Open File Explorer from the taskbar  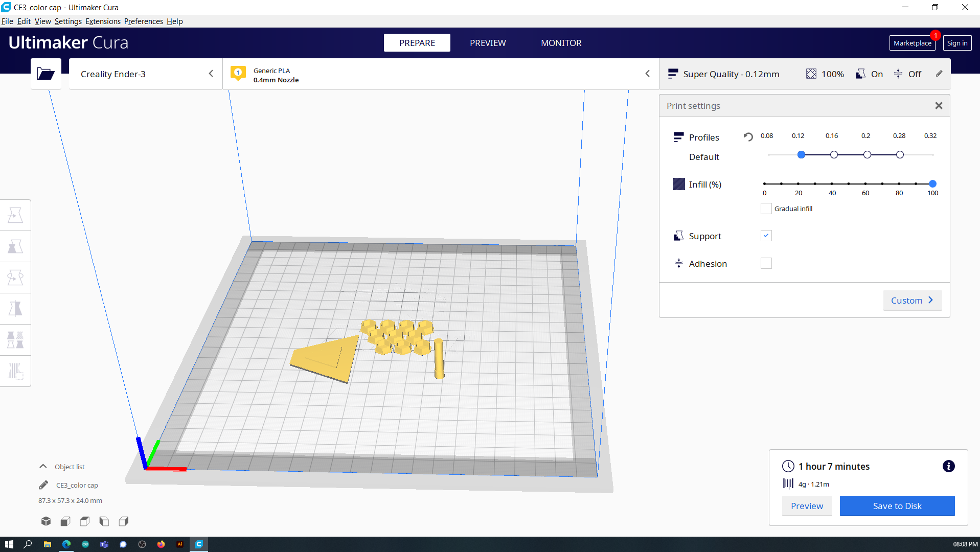[47, 544]
